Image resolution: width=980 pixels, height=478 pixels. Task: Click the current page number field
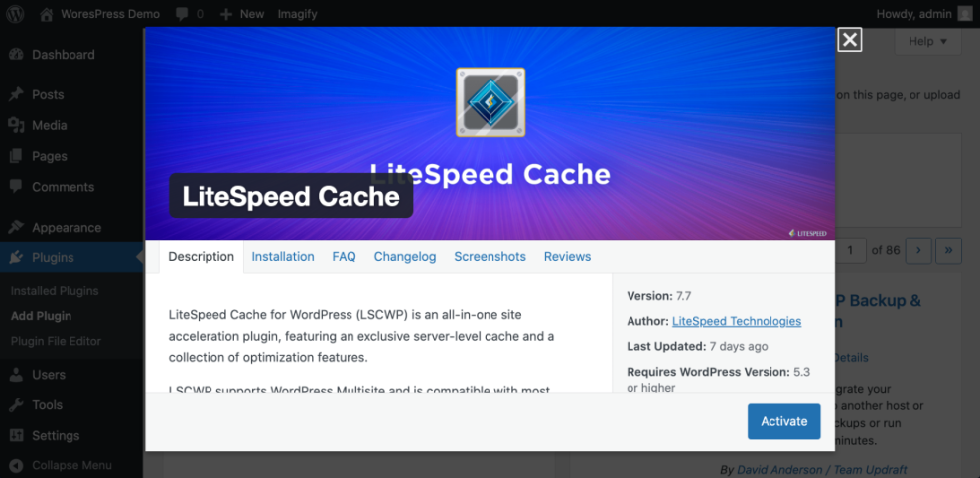click(850, 250)
